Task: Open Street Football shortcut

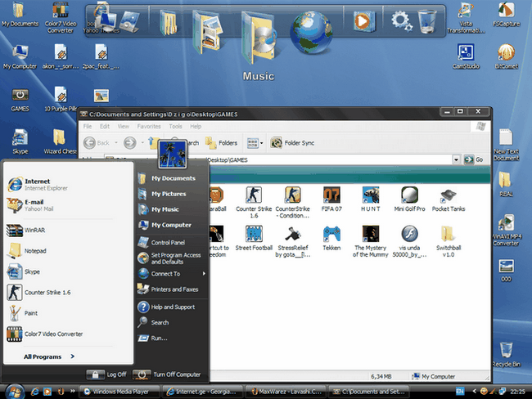Action: [254, 238]
